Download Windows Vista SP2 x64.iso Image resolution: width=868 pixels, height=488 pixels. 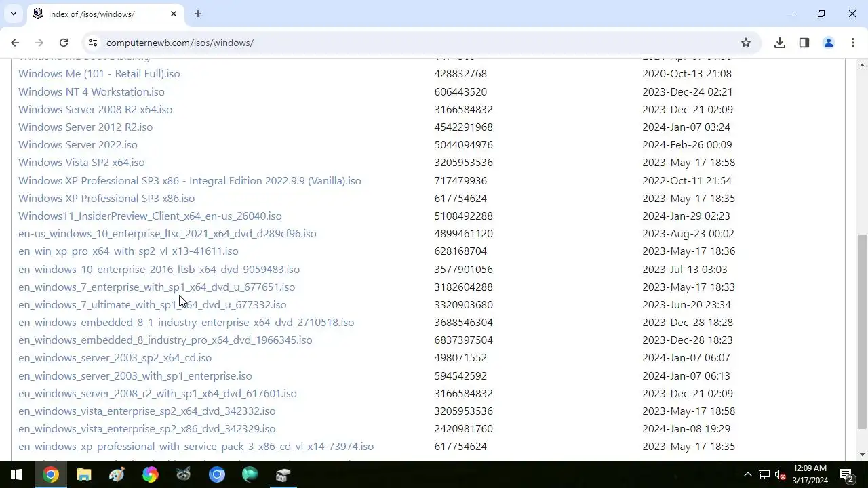[81, 163]
